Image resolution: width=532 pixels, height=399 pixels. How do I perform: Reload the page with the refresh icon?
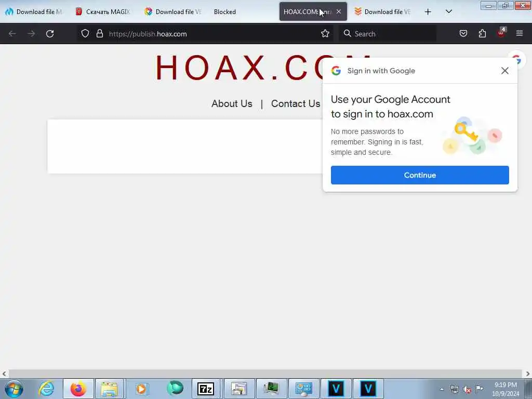pyautogui.click(x=50, y=34)
